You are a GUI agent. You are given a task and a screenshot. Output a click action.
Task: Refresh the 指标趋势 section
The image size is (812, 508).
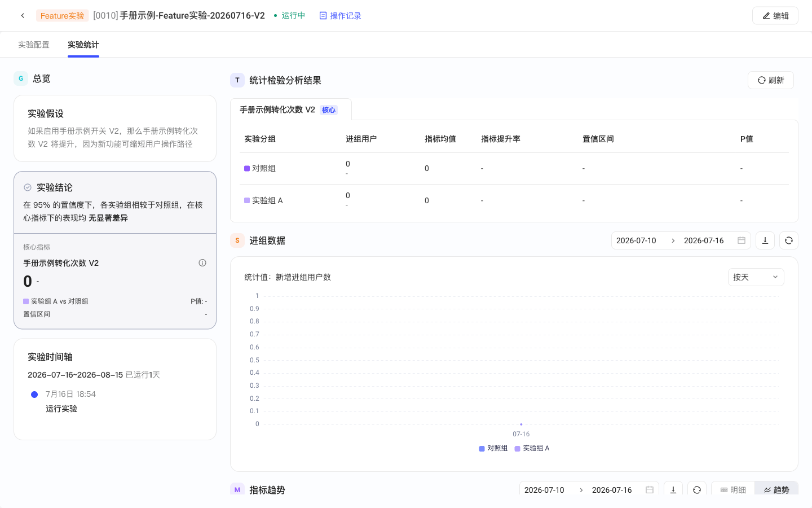pyautogui.click(x=697, y=489)
